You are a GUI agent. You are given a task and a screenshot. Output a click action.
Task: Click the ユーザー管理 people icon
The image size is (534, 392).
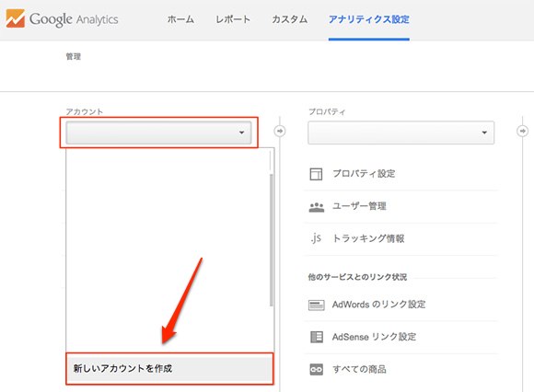tap(317, 207)
